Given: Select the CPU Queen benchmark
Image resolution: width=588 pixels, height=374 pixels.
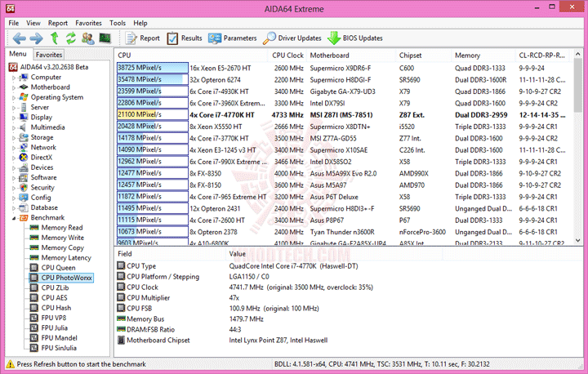Looking at the screenshot, I should coord(58,268).
